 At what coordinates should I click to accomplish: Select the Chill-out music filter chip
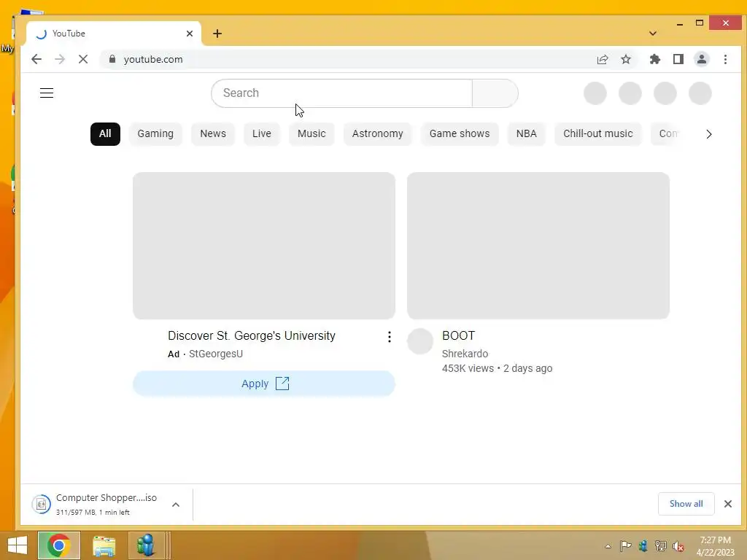tap(598, 134)
